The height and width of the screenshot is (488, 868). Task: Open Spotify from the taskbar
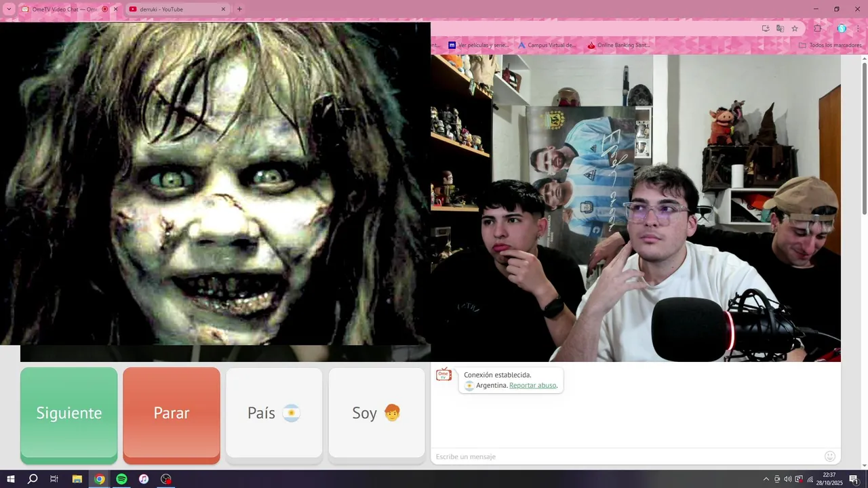(x=121, y=479)
